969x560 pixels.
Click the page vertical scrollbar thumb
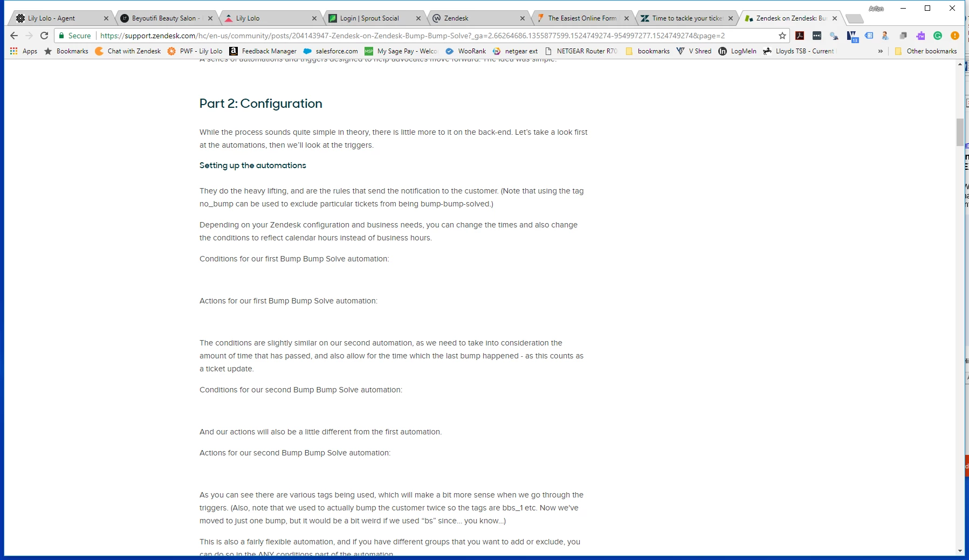(960, 132)
